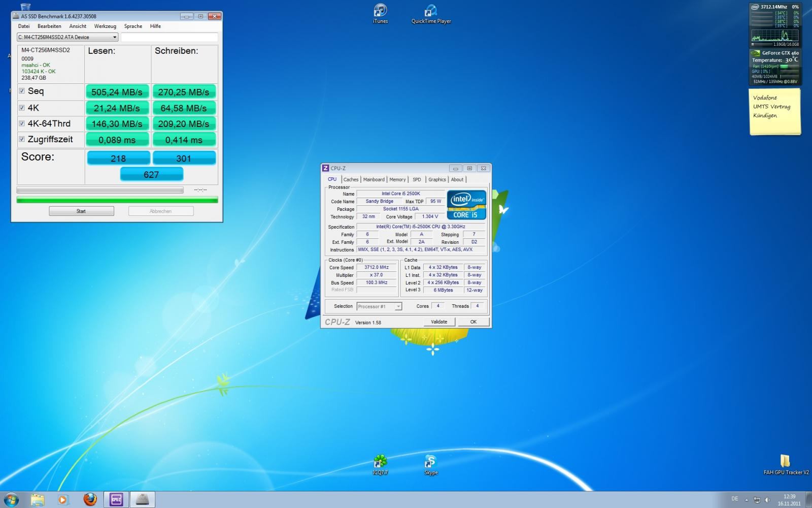The width and height of the screenshot is (812, 508).
Task: Toggle the Zugriffszeit test checkbox
Action: coord(22,139)
